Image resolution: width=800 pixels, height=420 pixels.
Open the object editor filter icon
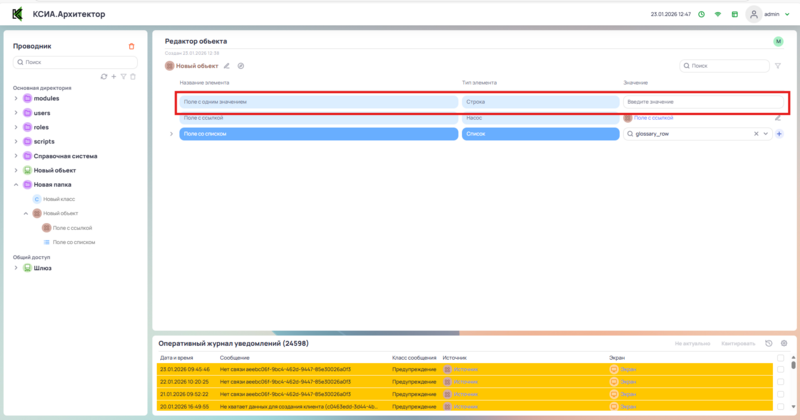coord(778,66)
